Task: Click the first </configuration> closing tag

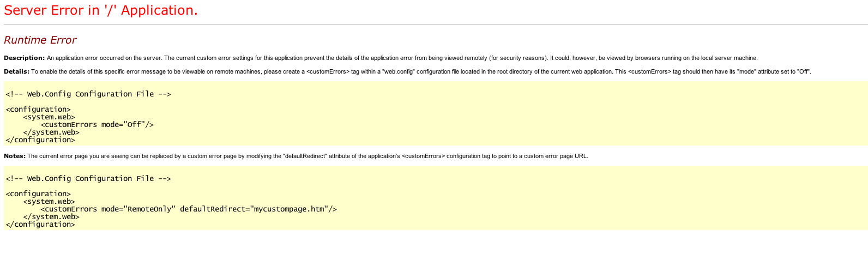Action: (40, 140)
